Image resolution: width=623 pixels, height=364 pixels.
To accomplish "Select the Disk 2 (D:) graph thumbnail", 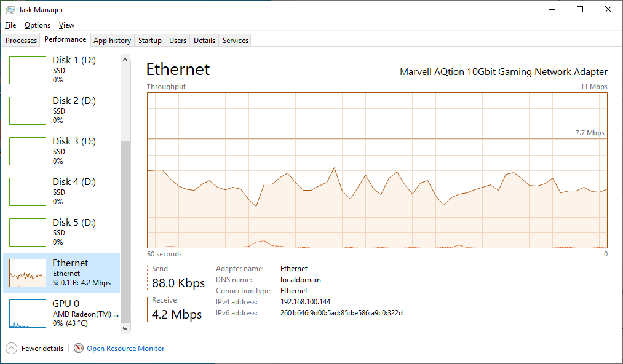I will (x=28, y=111).
